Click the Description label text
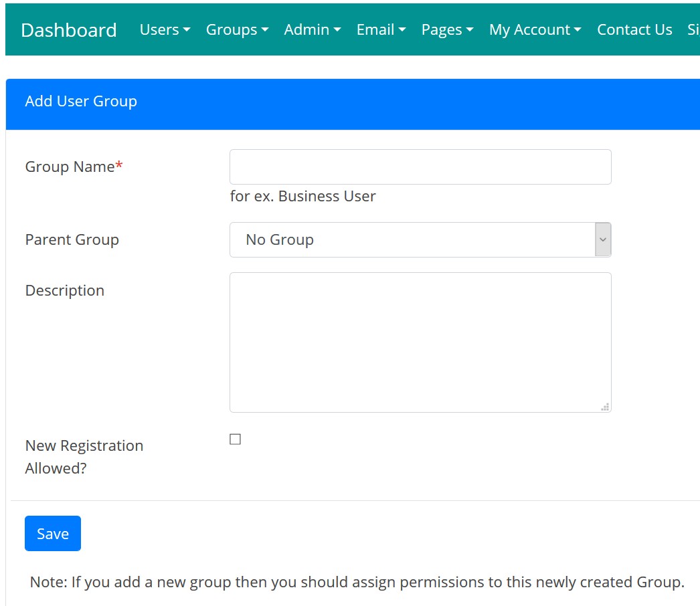 (x=64, y=291)
